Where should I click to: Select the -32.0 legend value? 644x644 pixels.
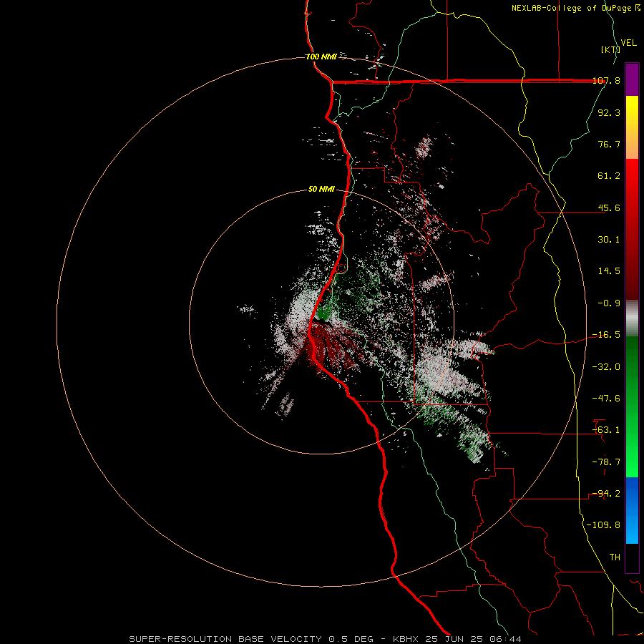coord(606,367)
